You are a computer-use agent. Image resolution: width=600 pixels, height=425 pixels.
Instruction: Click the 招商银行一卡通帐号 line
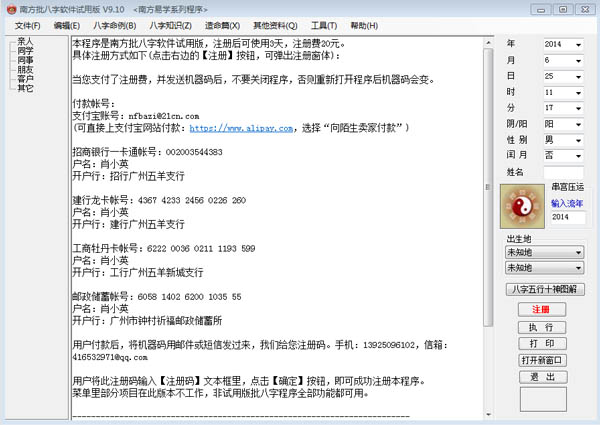click(147, 152)
